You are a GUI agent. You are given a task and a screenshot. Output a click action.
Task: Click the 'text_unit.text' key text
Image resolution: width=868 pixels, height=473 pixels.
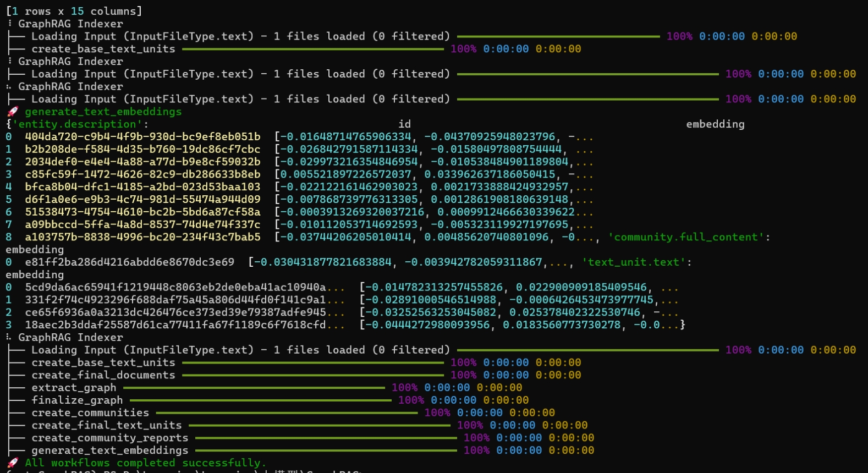(634, 262)
